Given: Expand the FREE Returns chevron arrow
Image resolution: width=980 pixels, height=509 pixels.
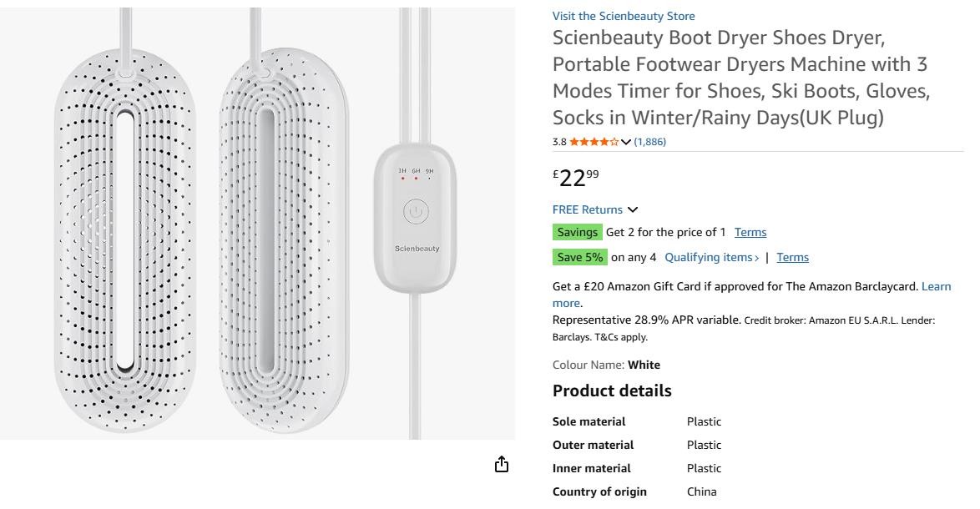Looking at the screenshot, I should 633,209.
